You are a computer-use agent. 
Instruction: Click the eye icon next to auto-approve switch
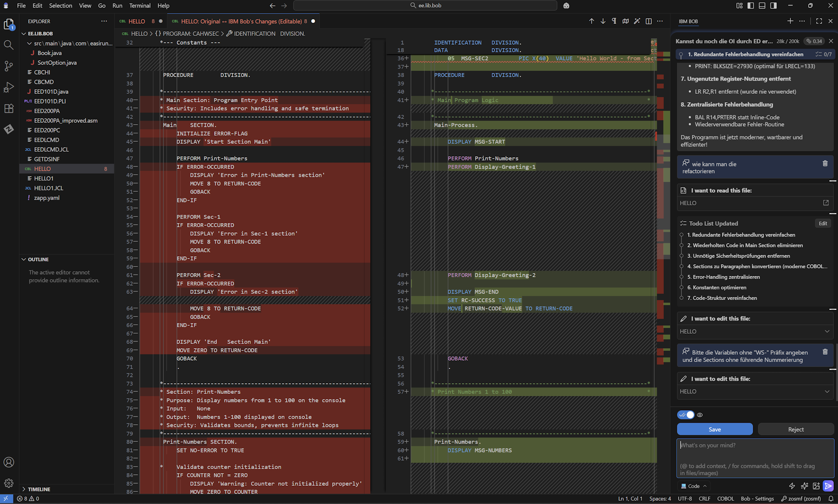pos(700,415)
